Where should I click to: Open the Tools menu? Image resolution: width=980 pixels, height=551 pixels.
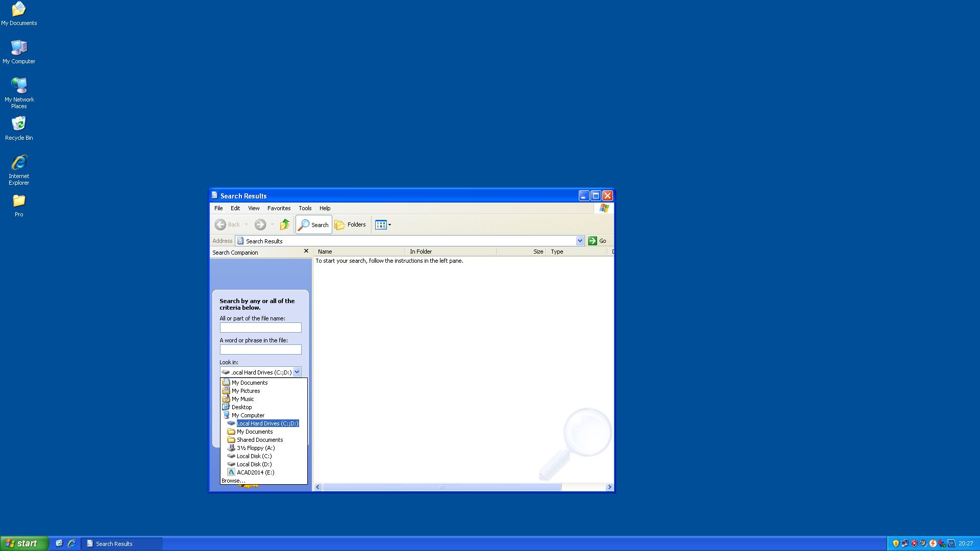[305, 208]
